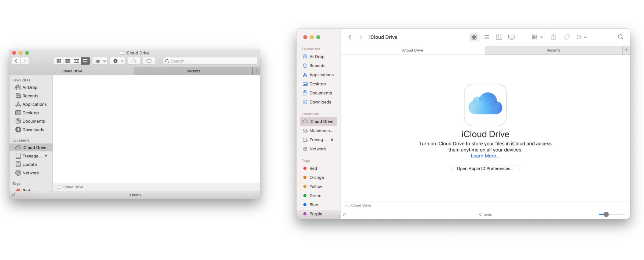Image resolution: width=644 pixels, height=260 pixels.
Task: Open Documents in left window sidebar
Action: click(x=34, y=121)
